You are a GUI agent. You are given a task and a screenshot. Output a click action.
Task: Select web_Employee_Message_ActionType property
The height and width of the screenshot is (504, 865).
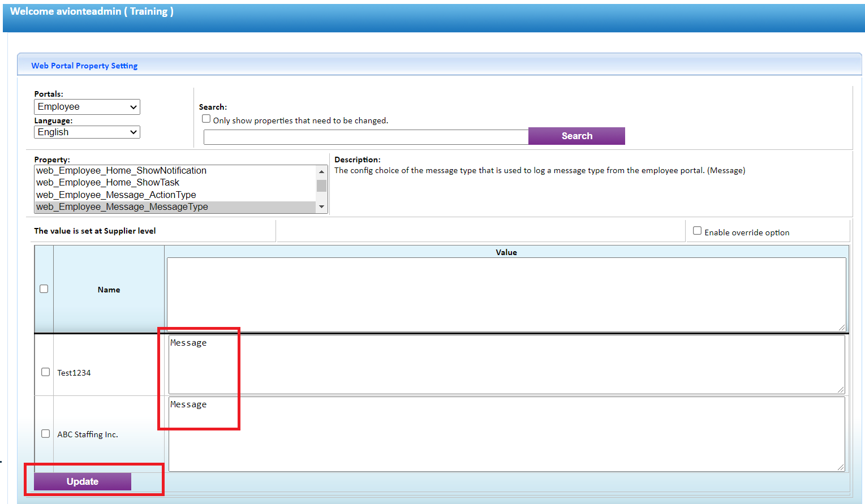(175, 195)
